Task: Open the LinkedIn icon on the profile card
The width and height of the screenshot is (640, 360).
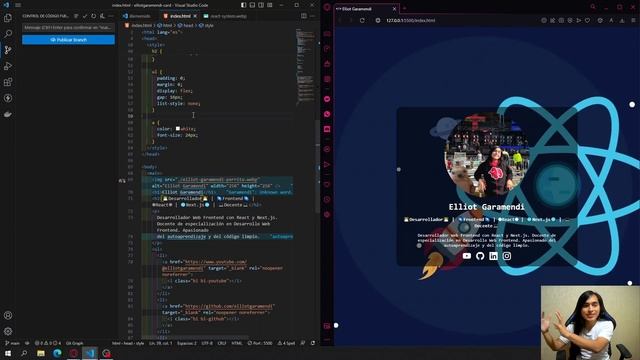Action: point(493,256)
